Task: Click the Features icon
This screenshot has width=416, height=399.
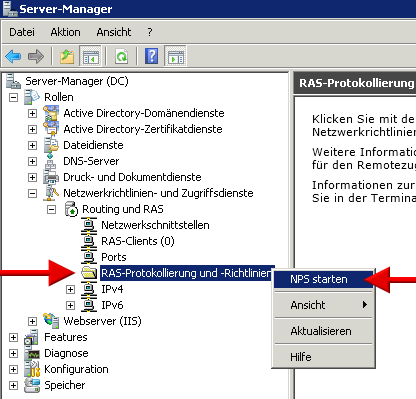Action: (32, 337)
